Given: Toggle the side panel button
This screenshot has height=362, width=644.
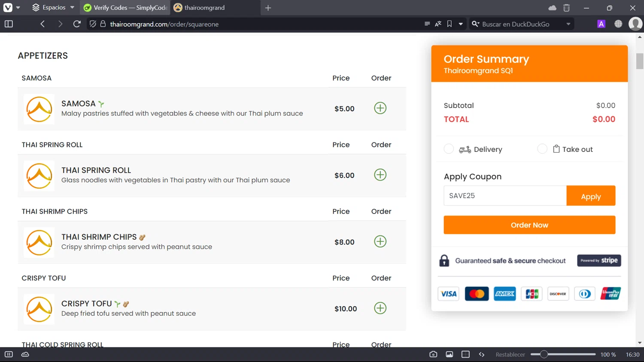Looking at the screenshot, I should pos(9,24).
